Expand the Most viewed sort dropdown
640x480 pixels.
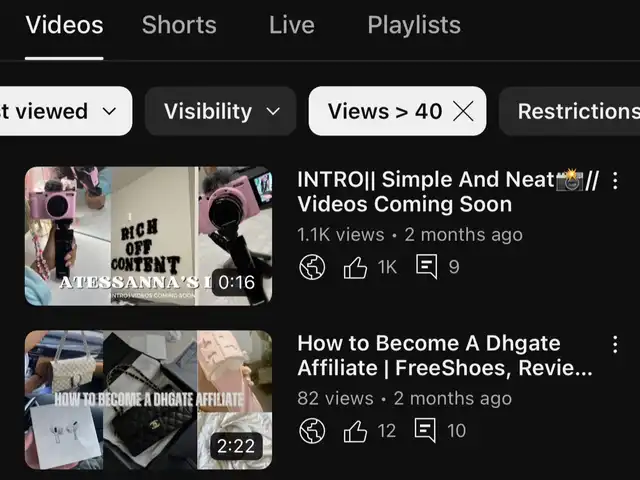[60, 111]
